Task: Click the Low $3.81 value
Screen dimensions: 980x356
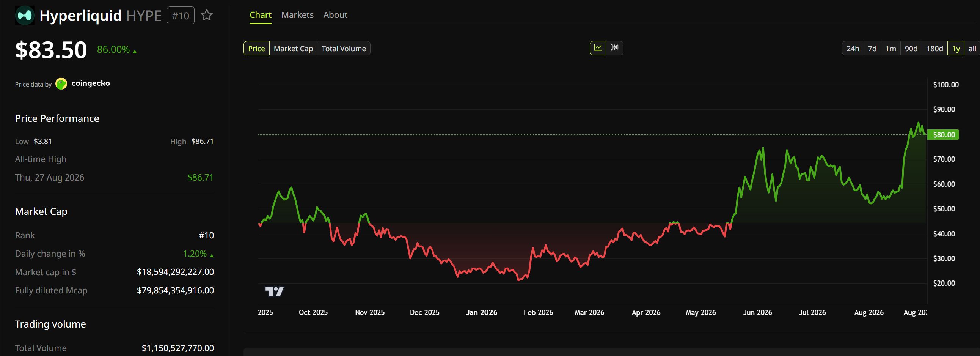Action: (x=42, y=141)
